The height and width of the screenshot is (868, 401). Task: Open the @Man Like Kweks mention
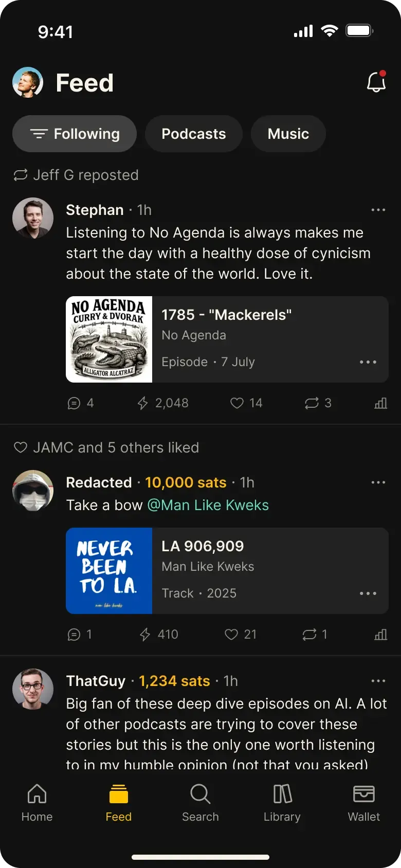point(208,505)
